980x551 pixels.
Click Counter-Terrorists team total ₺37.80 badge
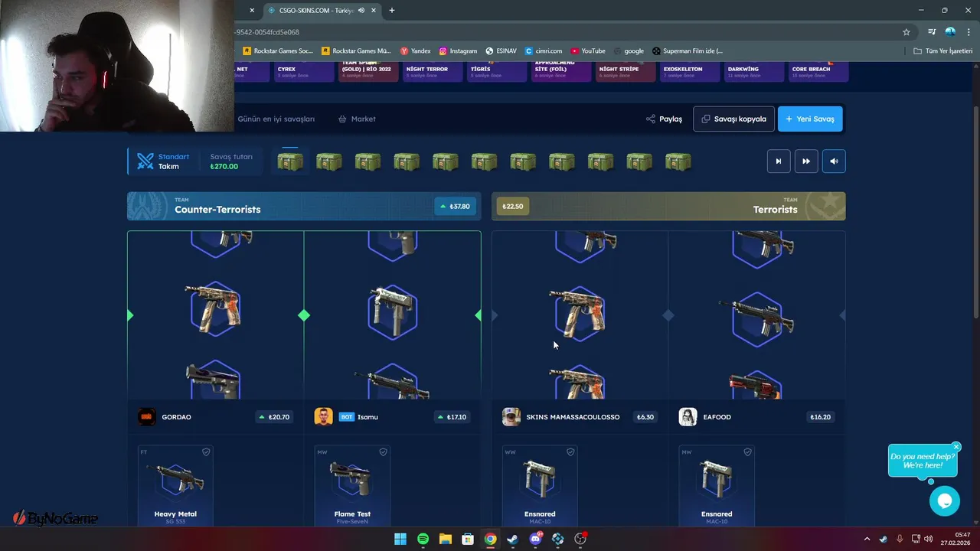tap(455, 207)
